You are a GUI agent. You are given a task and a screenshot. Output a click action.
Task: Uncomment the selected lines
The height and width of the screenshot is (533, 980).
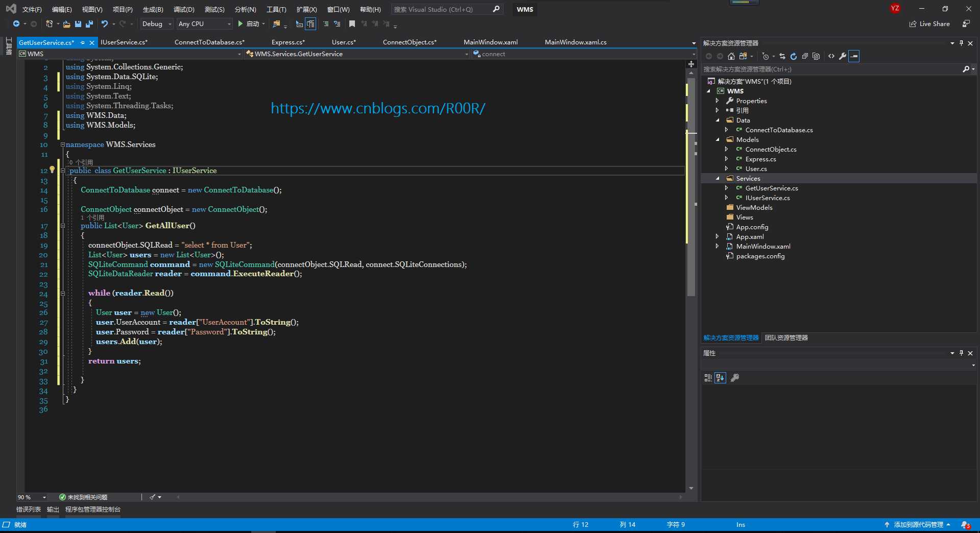337,24
